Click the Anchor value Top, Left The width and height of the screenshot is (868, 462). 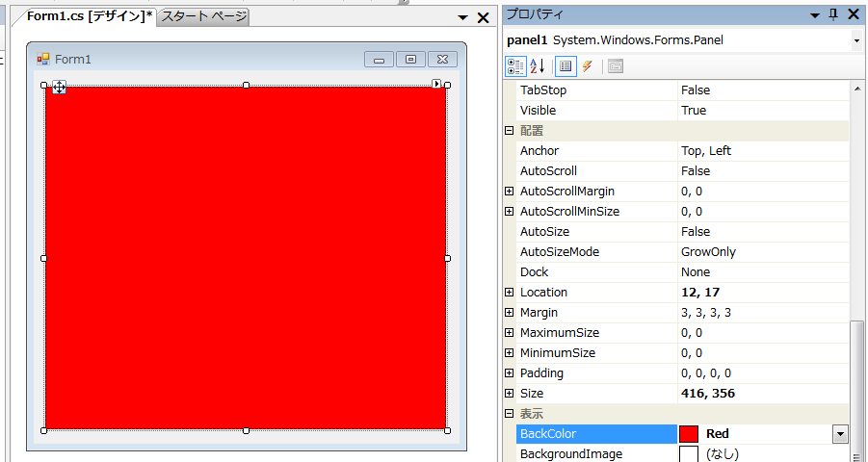coord(706,150)
